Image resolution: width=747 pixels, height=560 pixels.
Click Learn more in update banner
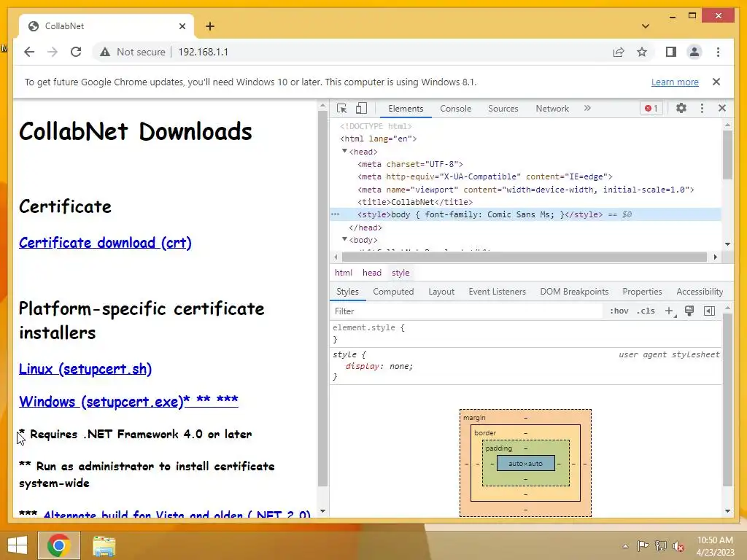coord(675,82)
